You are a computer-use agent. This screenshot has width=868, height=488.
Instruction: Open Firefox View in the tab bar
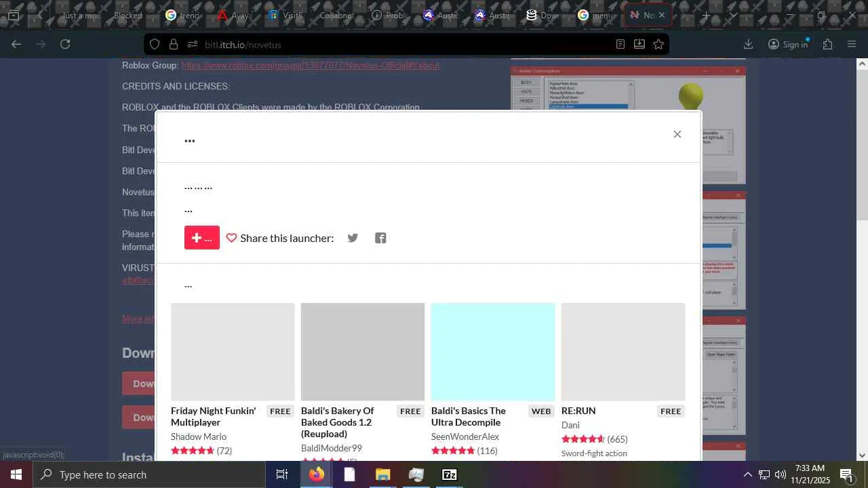[13, 15]
